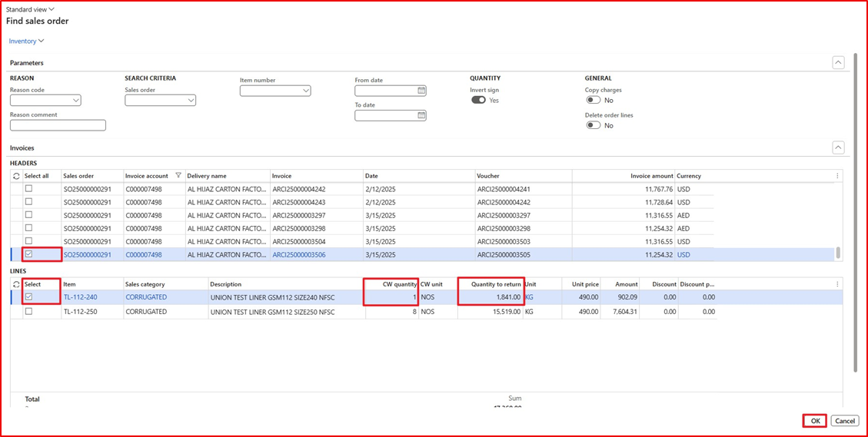Open Headers grid more options menu
Image resolution: width=868 pixels, height=437 pixels.
click(836, 176)
